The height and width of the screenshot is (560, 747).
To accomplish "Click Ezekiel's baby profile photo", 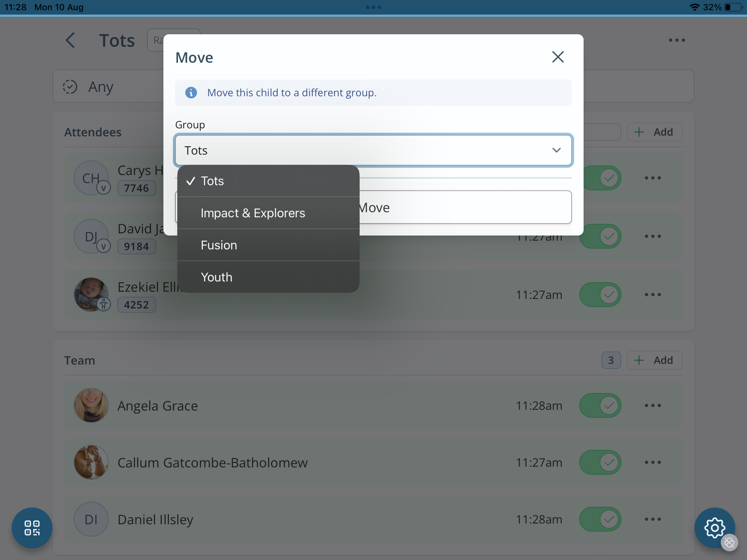I will pyautogui.click(x=91, y=294).
